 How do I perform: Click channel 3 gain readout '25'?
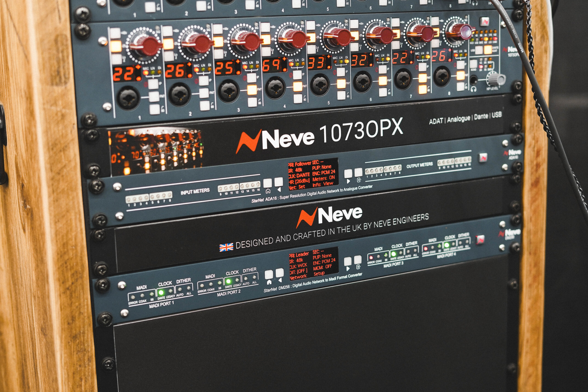(224, 68)
